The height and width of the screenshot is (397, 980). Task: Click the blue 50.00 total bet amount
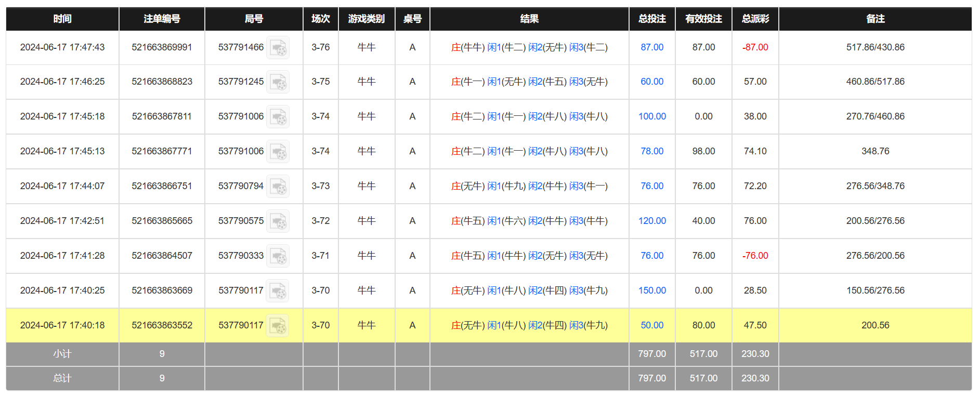[651, 325]
